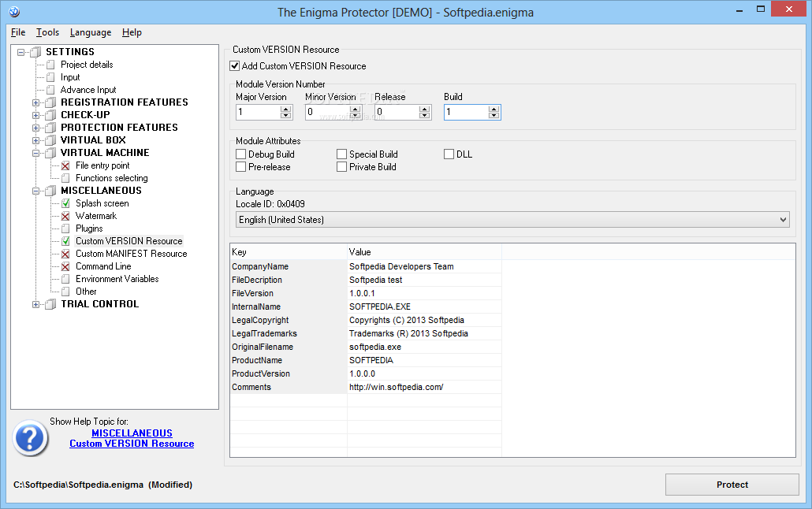Open the MISCELLANEOUS help topic link
Viewport: 812px width, 509px height.
click(x=132, y=433)
